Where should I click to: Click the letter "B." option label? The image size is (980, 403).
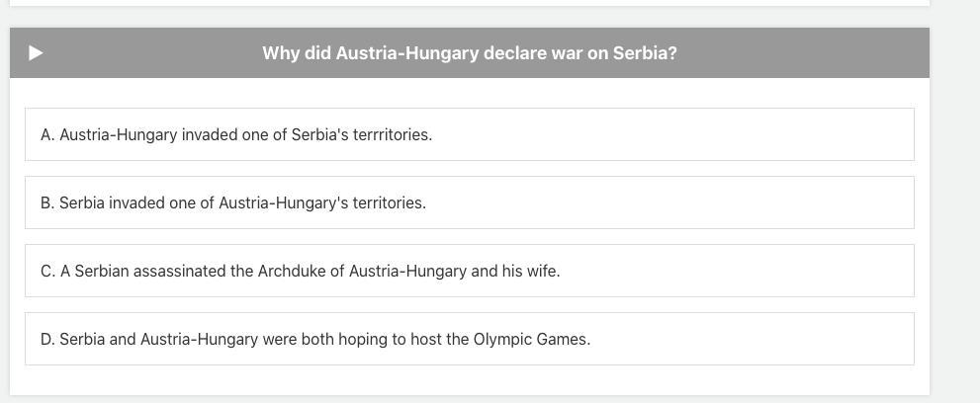[x=47, y=203]
